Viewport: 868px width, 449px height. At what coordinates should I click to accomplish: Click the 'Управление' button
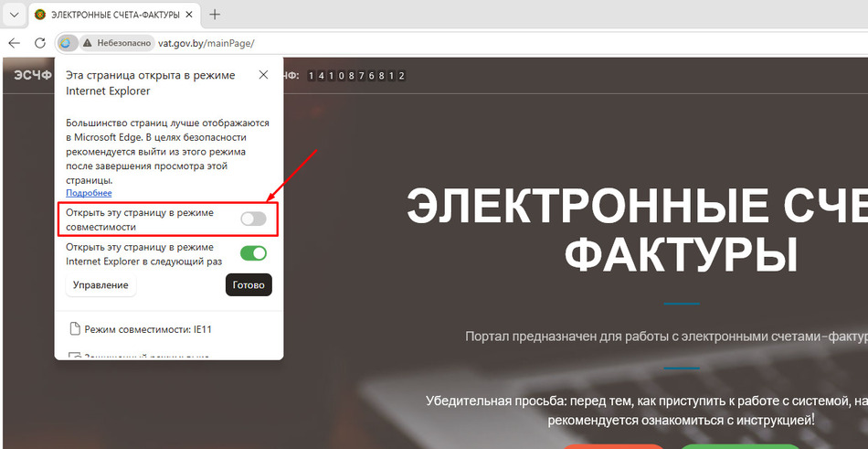tap(101, 285)
